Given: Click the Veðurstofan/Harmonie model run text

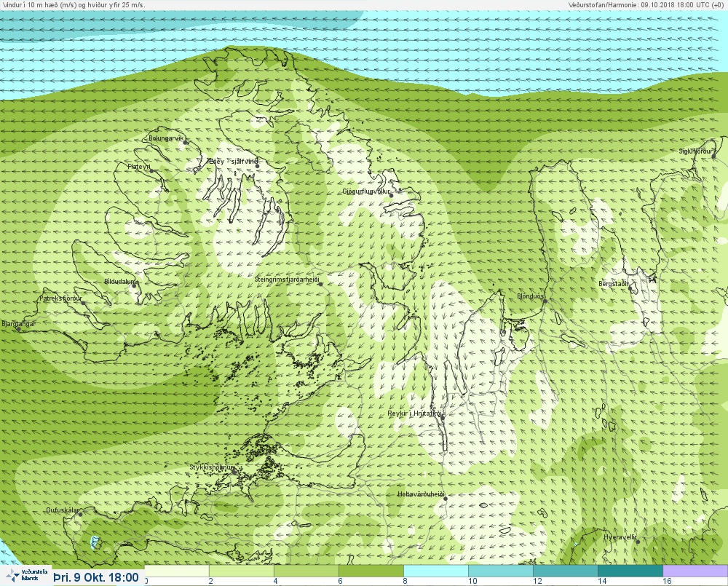Looking at the screenshot, I should (645, 4).
